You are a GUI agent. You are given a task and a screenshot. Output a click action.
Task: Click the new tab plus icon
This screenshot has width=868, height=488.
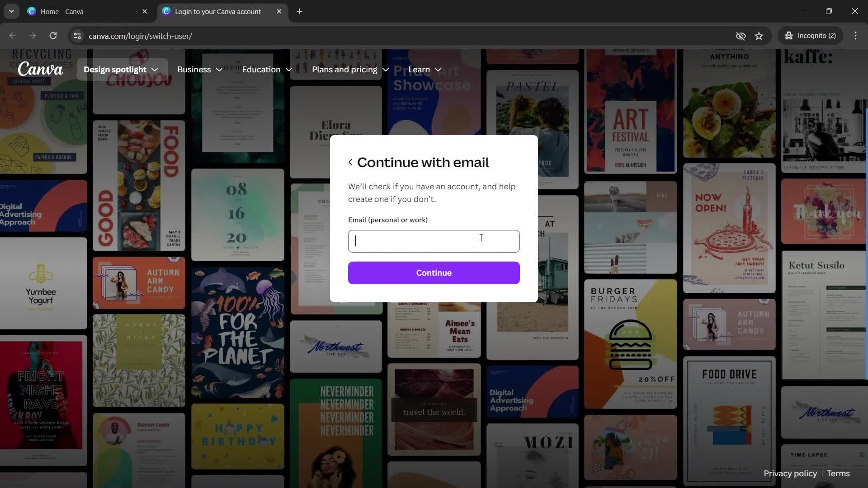pos(299,11)
